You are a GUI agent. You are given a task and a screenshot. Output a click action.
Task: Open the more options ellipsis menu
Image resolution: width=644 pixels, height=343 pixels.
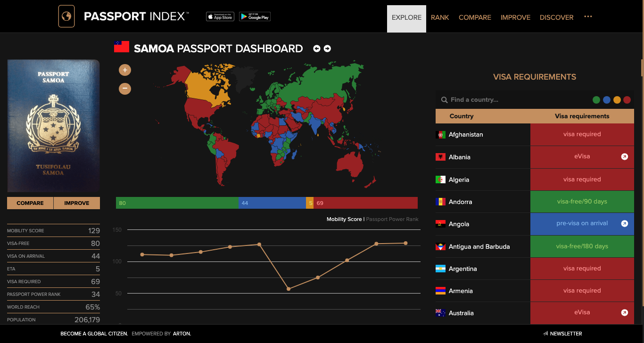coord(588,16)
